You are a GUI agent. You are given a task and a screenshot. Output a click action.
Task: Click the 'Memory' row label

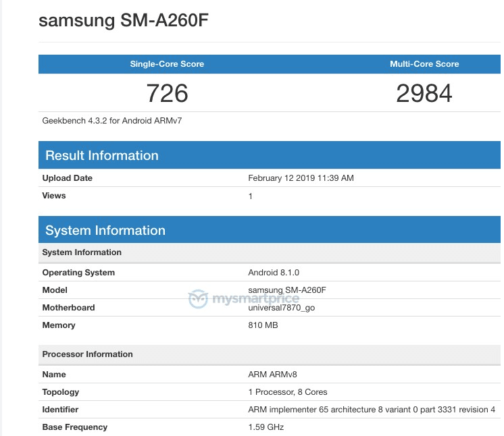[x=59, y=325]
